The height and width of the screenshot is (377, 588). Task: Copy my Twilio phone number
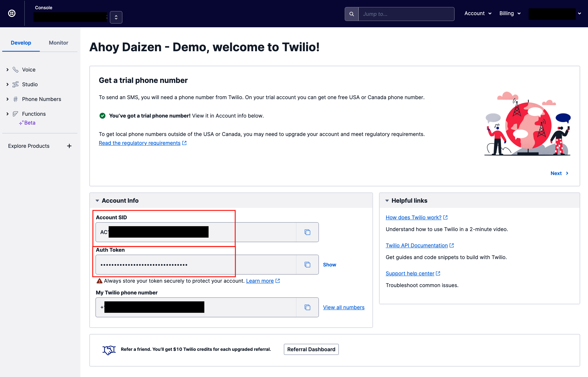pos(307,308)
